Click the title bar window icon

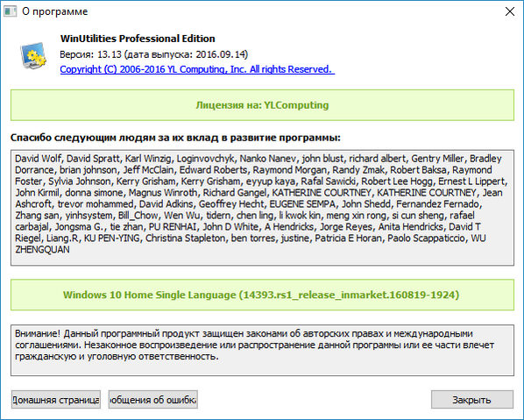(10, 11)
